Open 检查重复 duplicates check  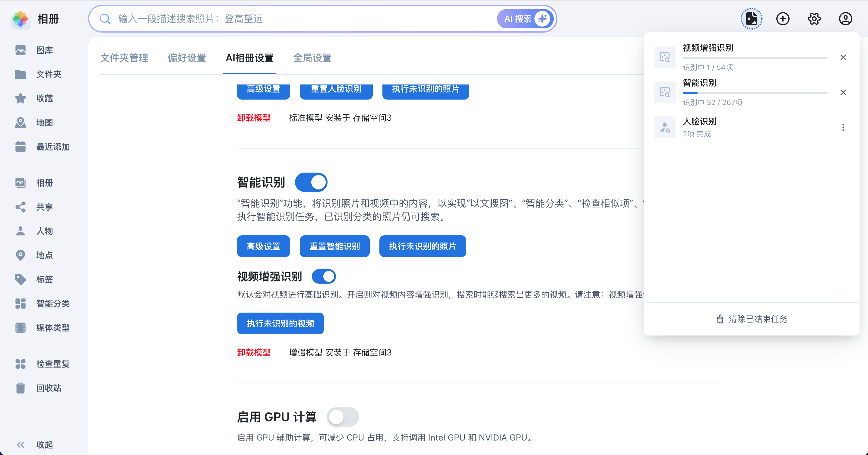tap(52, 364)
